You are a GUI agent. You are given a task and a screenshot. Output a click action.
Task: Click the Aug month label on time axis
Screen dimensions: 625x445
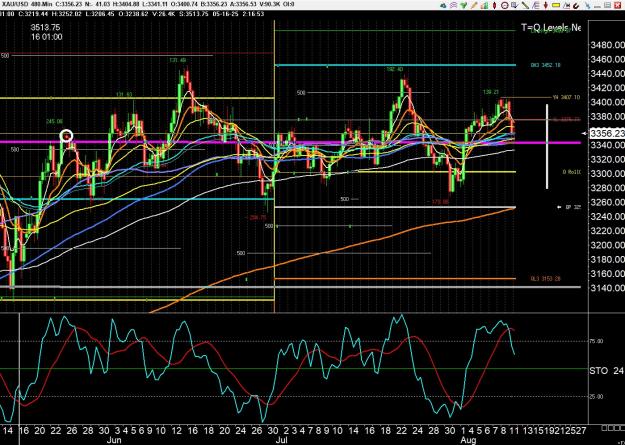[469, 441]
